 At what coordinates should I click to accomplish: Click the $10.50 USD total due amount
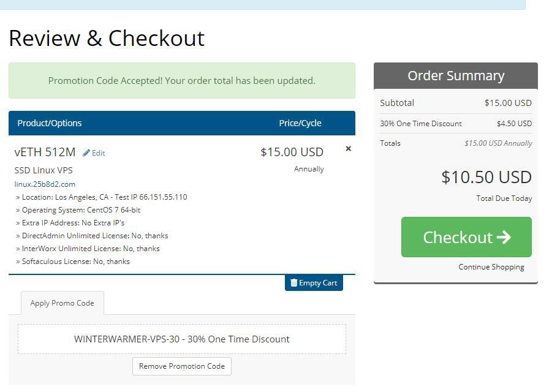coord(486,177)
